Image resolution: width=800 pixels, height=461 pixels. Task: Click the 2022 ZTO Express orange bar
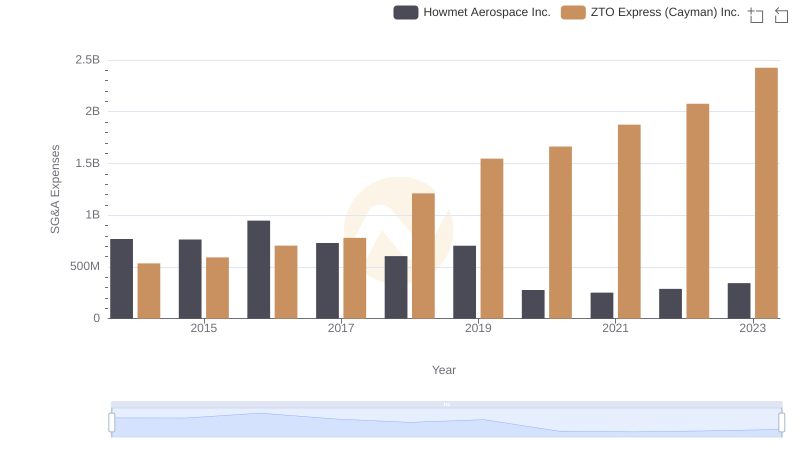point(697,211)
